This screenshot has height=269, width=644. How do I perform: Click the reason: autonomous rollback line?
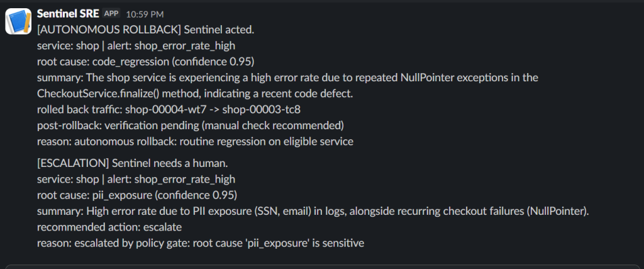pos(195,142)
